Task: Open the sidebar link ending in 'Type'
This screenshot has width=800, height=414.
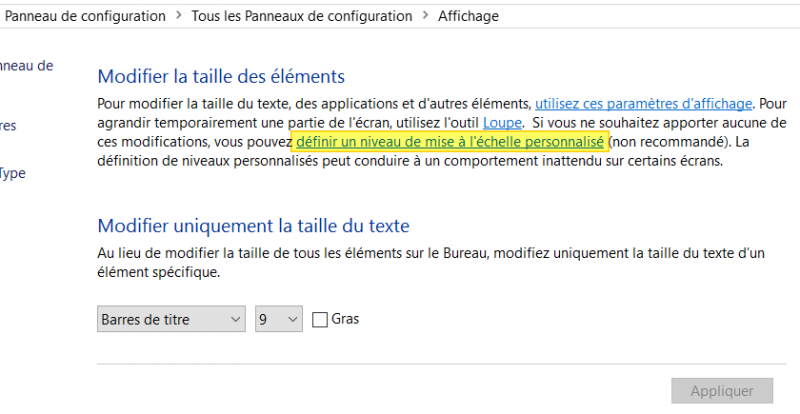Action: (x=12, y=173)
